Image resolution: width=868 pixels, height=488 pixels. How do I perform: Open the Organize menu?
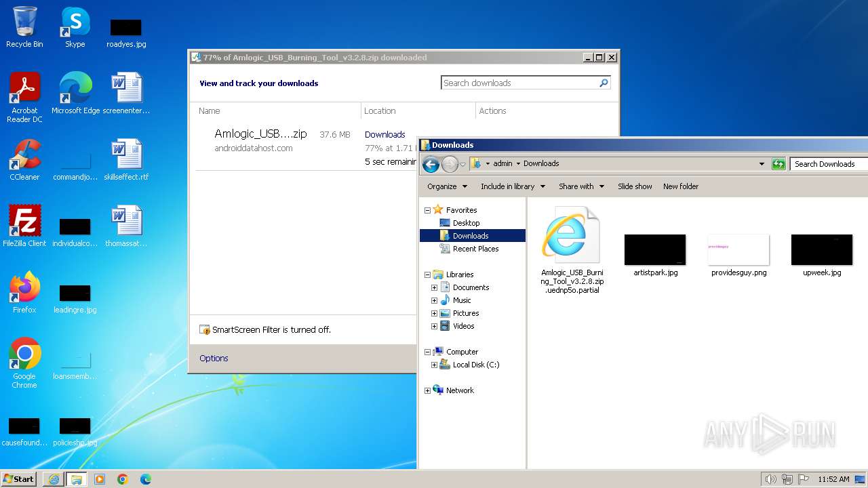tap(447, 186)
